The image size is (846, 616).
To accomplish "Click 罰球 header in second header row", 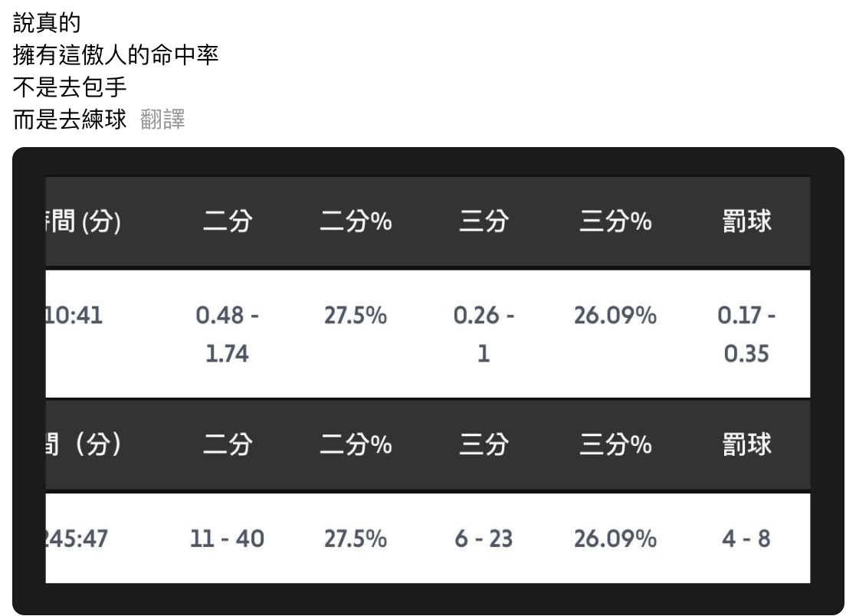I will [747, 445].
